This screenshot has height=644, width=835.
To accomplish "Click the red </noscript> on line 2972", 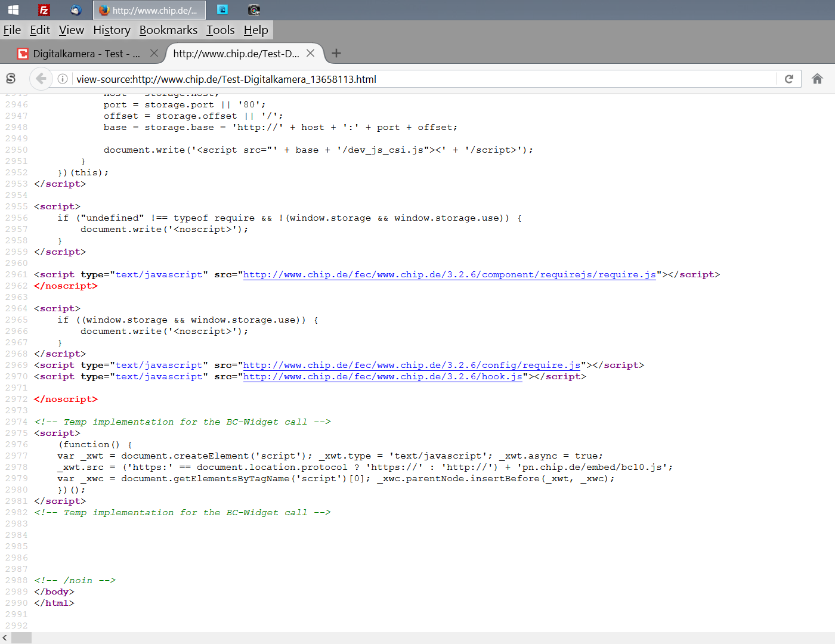I will point(66,399).
